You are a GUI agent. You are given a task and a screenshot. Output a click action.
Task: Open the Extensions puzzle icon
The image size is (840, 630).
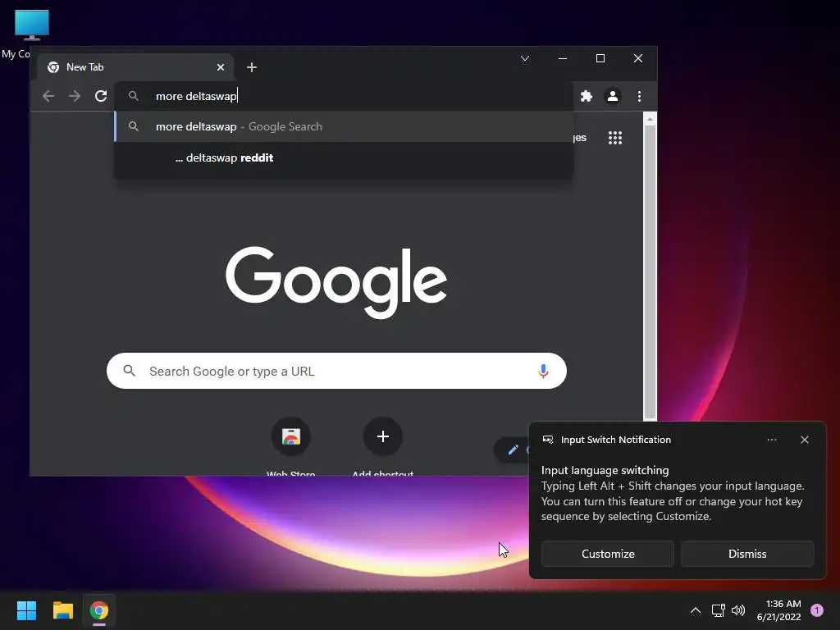pos(586,96)
